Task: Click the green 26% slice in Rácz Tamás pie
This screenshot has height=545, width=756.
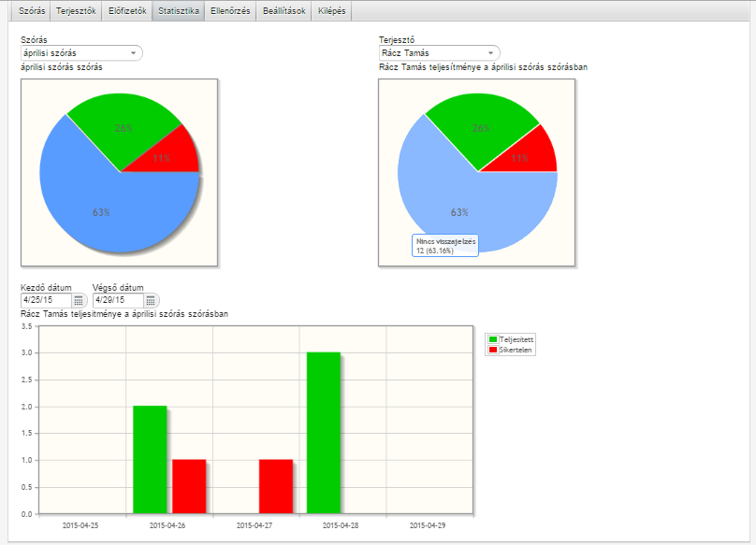Action: coord(482,128)
